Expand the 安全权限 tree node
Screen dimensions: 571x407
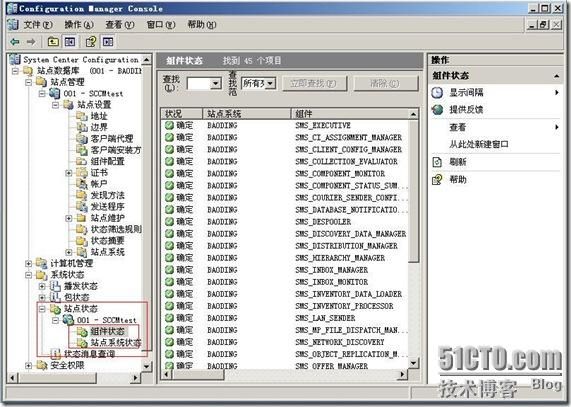29,365
